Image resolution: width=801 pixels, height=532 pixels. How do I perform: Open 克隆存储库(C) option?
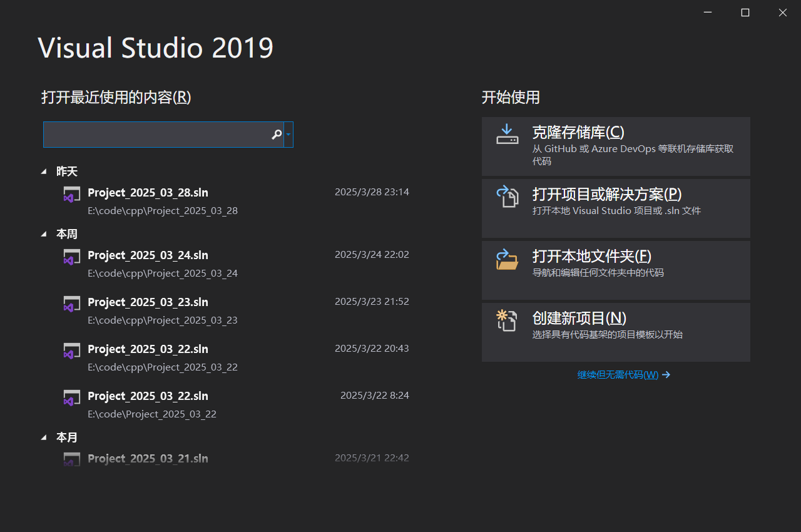(616, 146)
